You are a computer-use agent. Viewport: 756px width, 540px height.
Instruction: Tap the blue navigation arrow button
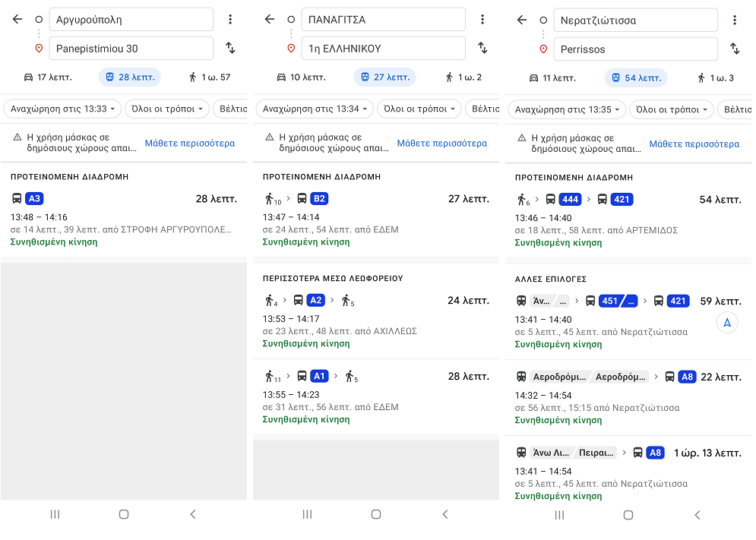click(x=727, y=323)
